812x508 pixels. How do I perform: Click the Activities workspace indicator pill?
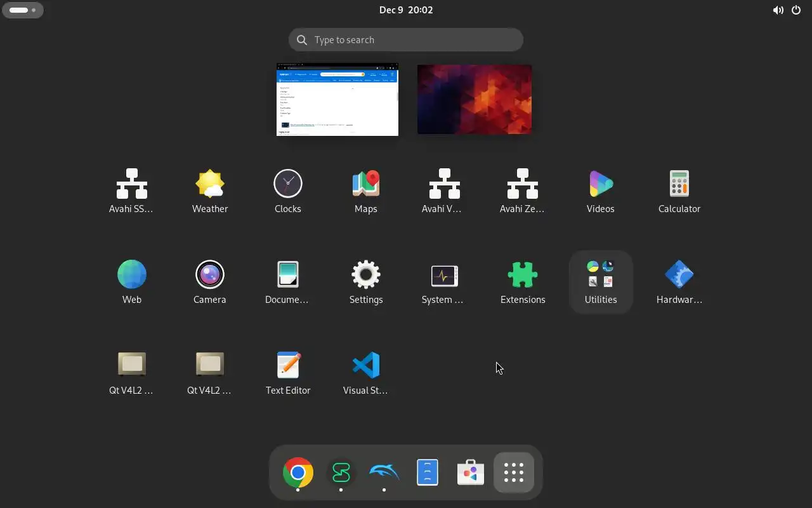click(23, 10)
